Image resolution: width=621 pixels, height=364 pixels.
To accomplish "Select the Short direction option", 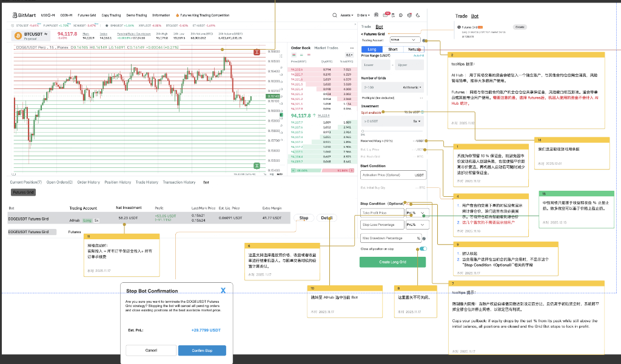I will coord(392,50).
